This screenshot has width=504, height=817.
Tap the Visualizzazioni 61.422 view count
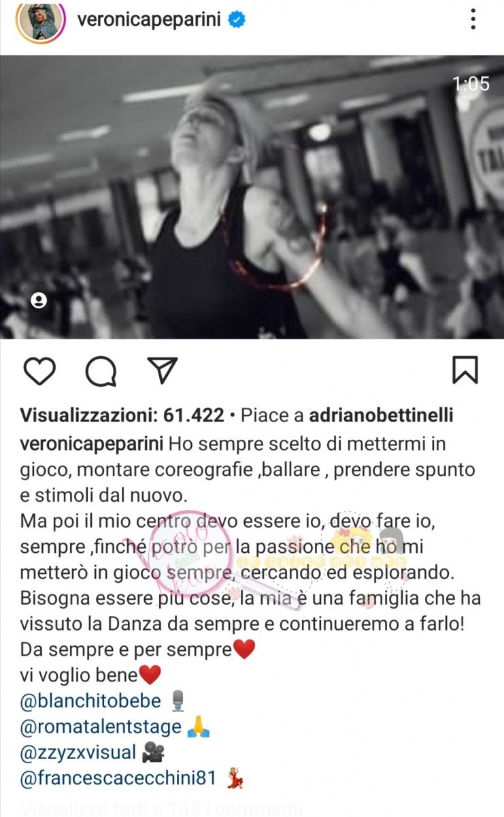(122, 415)
